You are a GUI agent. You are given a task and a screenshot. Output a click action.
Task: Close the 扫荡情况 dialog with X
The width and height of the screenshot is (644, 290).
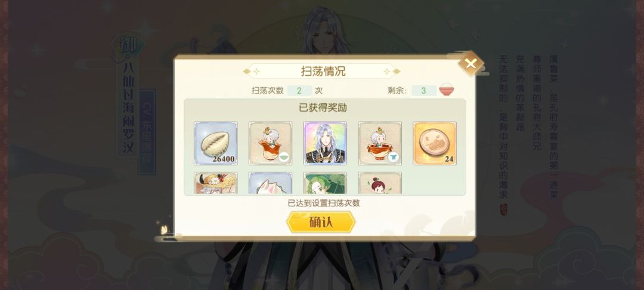(x=470, y=64)
